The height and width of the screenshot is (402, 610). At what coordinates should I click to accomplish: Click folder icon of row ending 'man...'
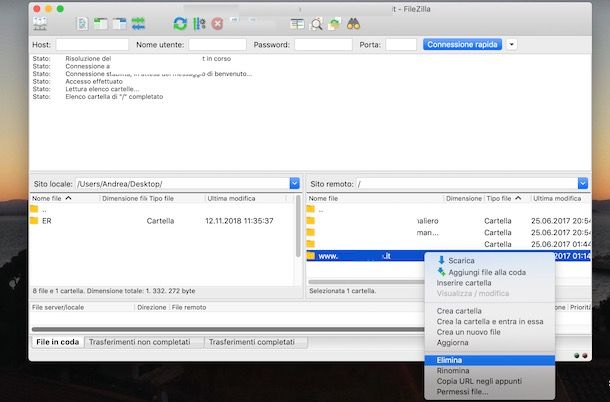click(x=310, y=232)
